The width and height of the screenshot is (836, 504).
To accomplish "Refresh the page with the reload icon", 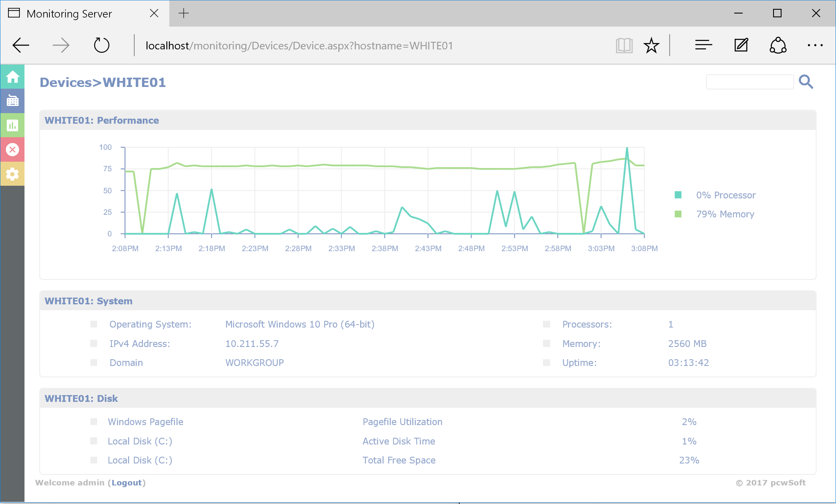I will click(x=101, y=45).
